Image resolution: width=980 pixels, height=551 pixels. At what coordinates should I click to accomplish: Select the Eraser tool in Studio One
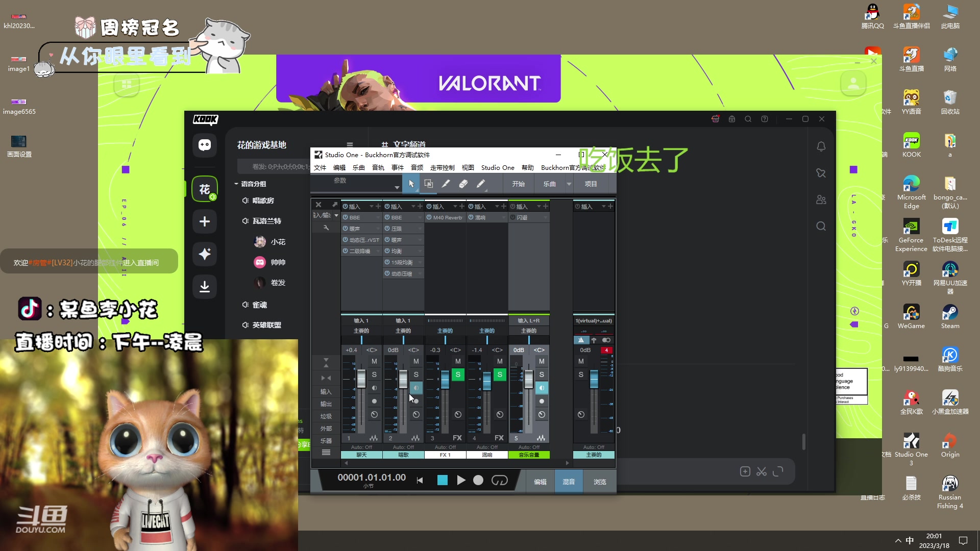point(463,184)
